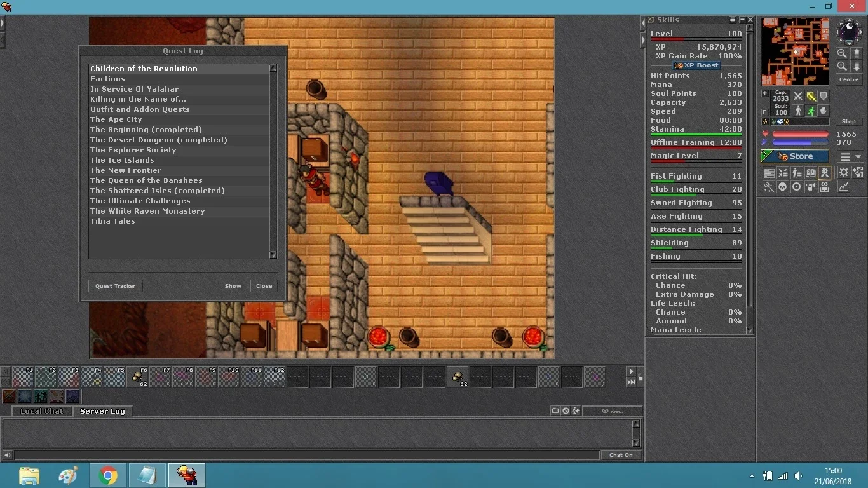Select The Ape City quest
868x488 pixels.
point(179,119)
